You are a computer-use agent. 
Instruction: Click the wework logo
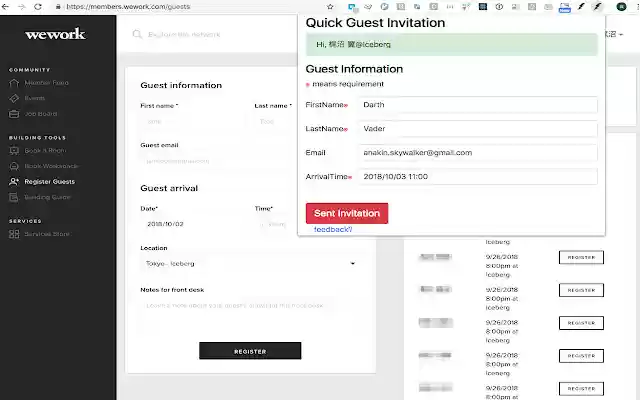point(56,34)
